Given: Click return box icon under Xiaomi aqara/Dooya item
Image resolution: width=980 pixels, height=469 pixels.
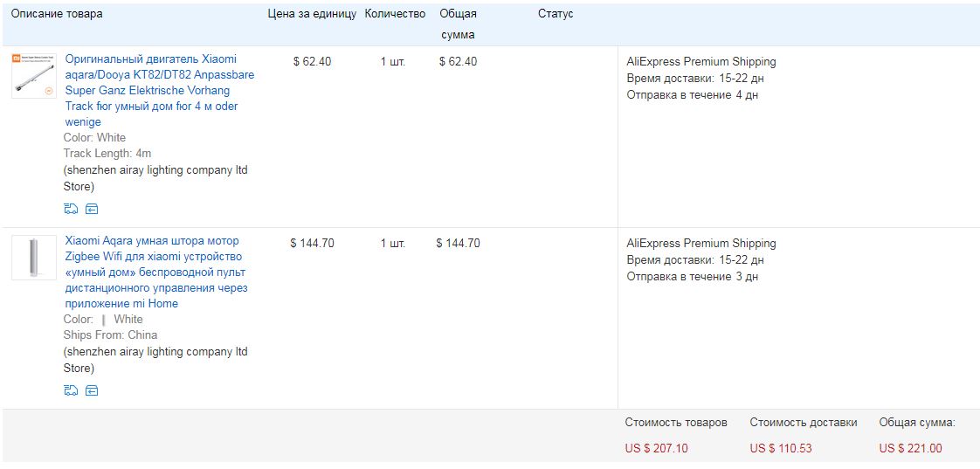Looking at the screenshot, I should point(92,209).
